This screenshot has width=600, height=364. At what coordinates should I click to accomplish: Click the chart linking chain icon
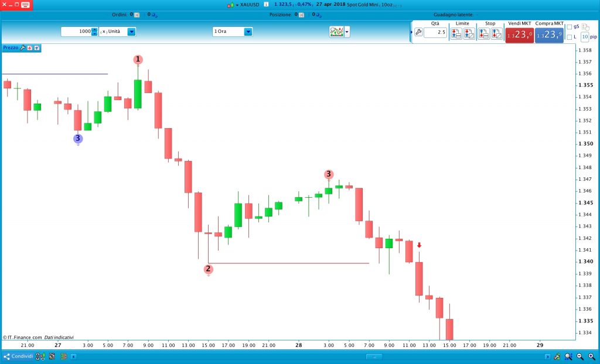[x=40, y=356]
